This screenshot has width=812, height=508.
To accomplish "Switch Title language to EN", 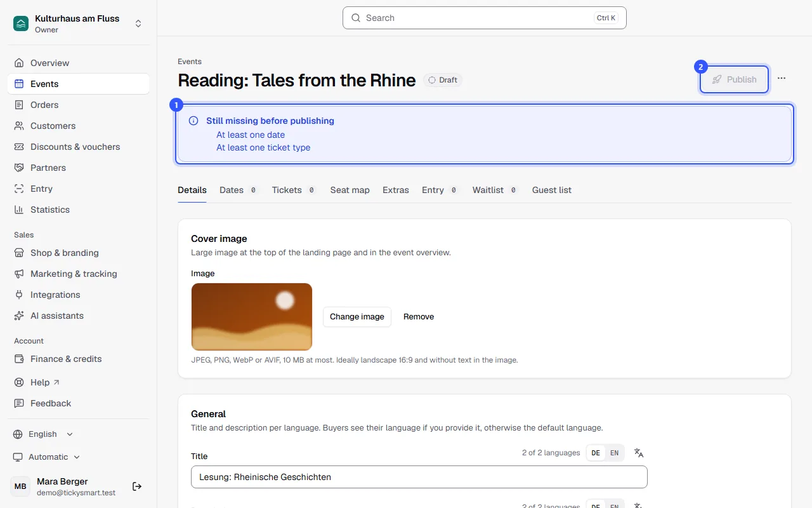I will pos(614,453).
